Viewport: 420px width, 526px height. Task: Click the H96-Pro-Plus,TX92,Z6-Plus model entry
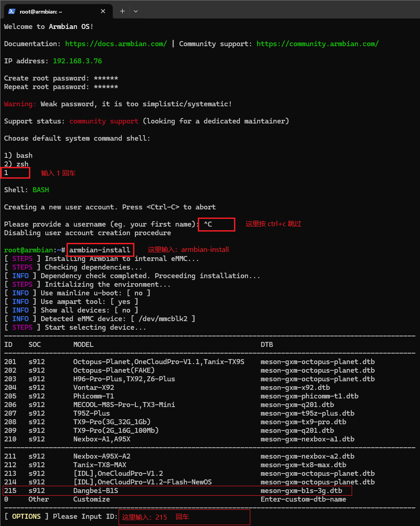pos(124,379)
